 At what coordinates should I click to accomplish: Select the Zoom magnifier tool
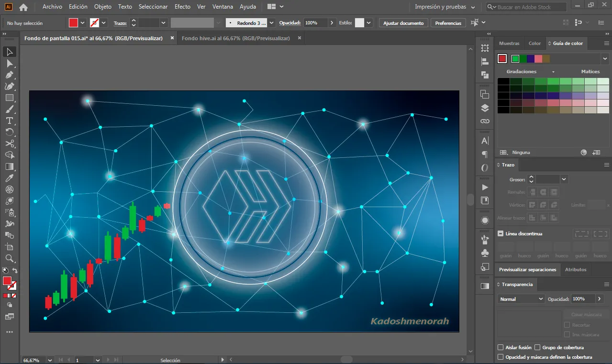pyautogui.click(x=10, y=259)
